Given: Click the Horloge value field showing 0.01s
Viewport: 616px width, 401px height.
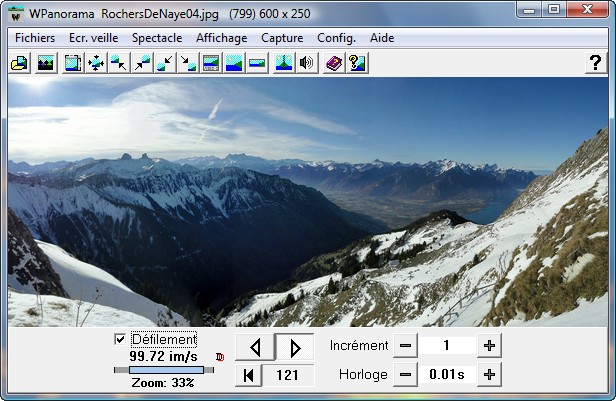Looking at the screenshot, I should (x=447, y=375).
